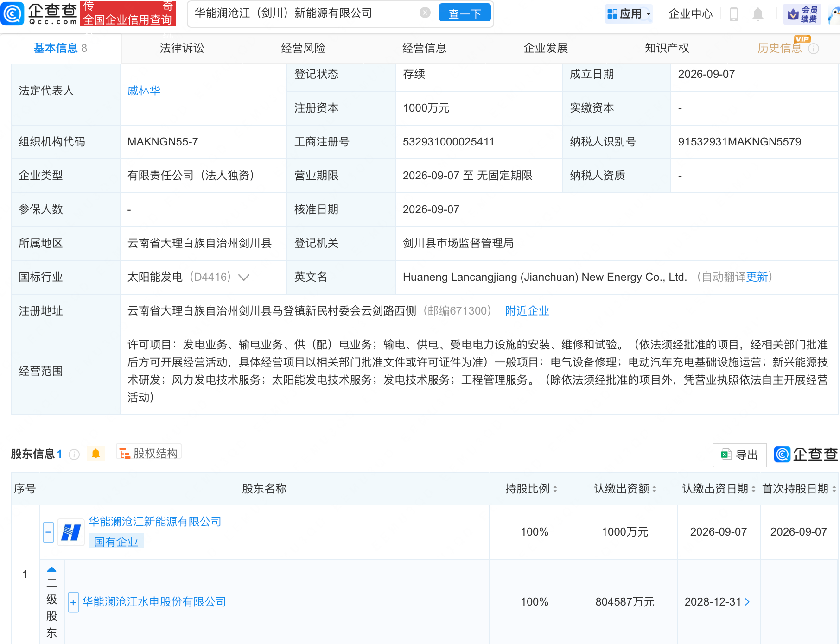Image resolution: width=840 pixels, height=644 pixels.
Task: Click the 导出 export button
Action: click(x=739, y=455)
